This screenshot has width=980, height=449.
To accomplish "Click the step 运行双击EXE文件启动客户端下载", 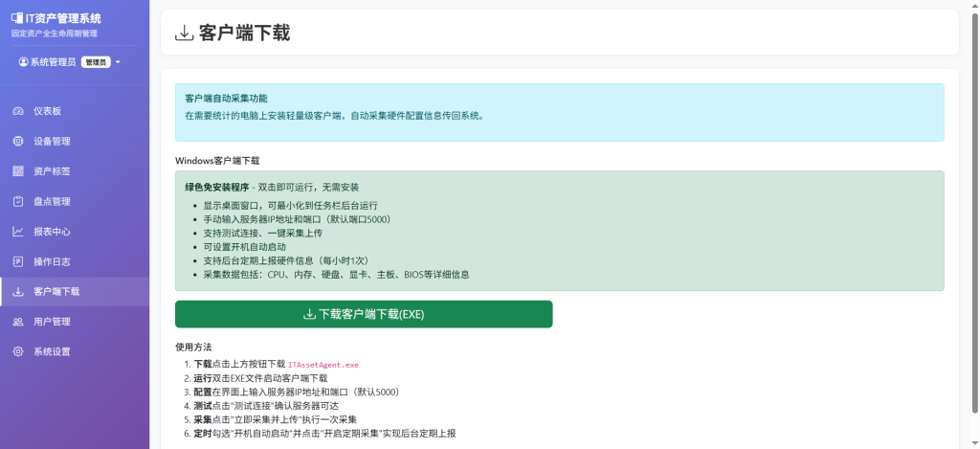I will pos(260,378).
